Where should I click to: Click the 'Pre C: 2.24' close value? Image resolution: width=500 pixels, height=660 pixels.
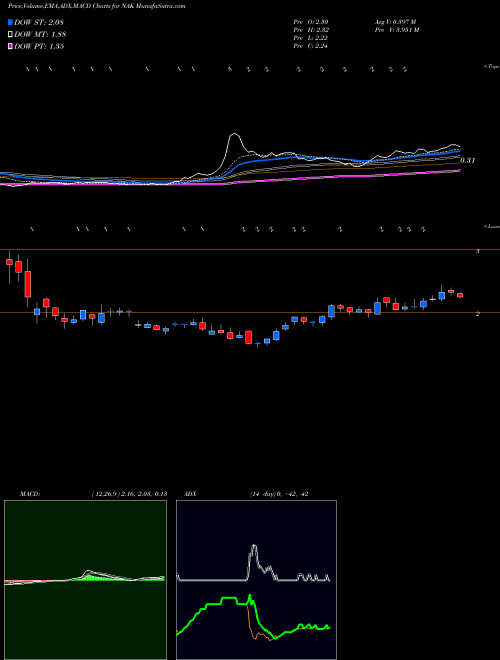click(x=311, y=46)
